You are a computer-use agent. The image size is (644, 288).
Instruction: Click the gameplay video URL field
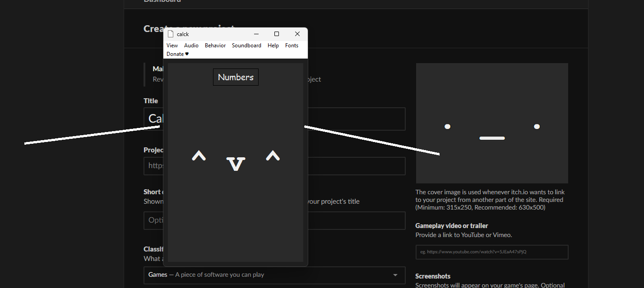492,252
